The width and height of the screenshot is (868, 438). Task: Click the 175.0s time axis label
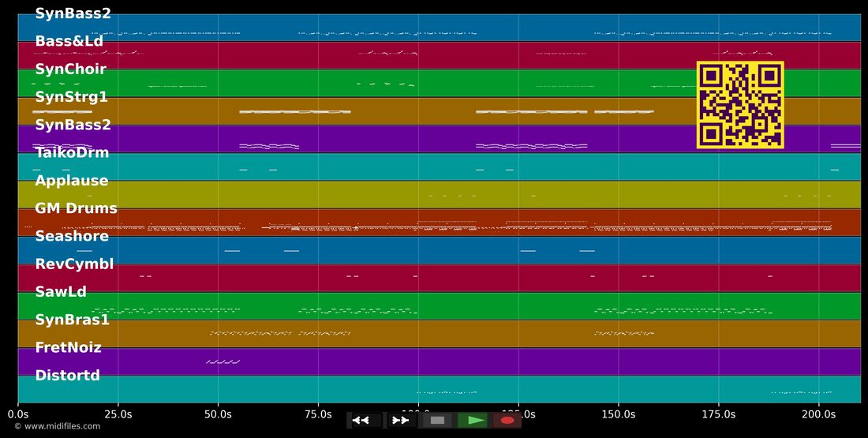[719, 414]
